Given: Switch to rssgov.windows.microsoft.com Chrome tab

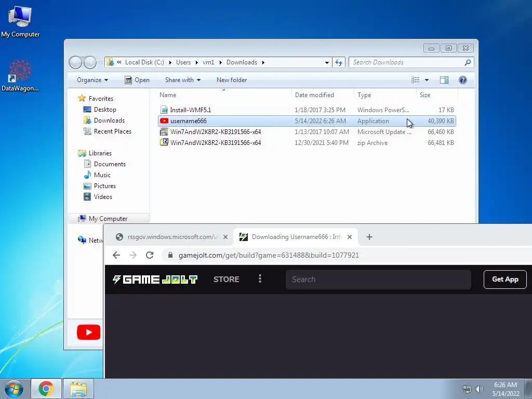Looking at the screenshot, I should 171,237.
